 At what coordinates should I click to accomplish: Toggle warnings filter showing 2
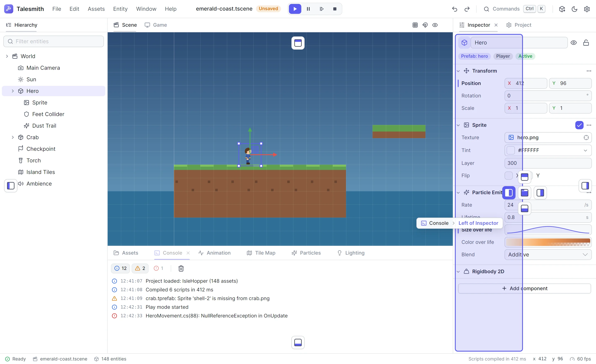click(140, 268)
